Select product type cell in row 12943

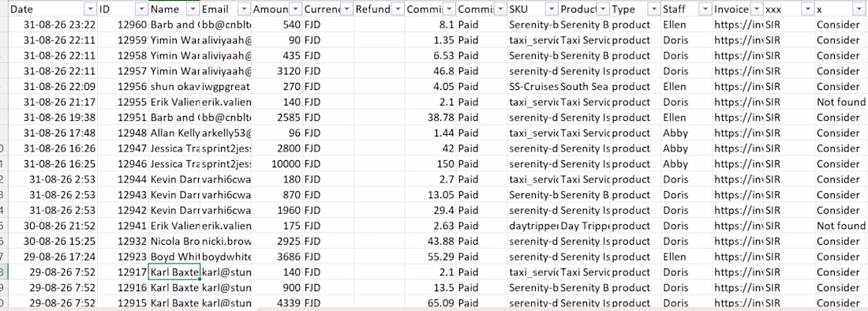tap(635, 195)
